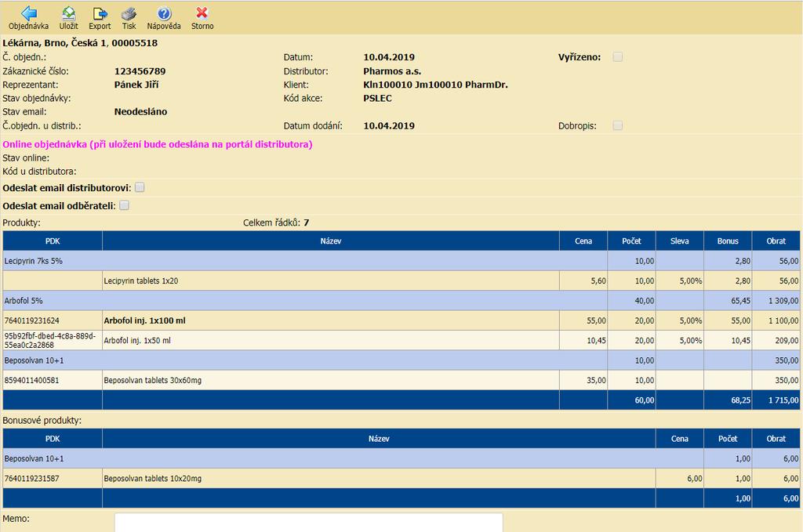Click the Arbofol group quantity "40,00"

pyautogui.click(x=645, y=301)
